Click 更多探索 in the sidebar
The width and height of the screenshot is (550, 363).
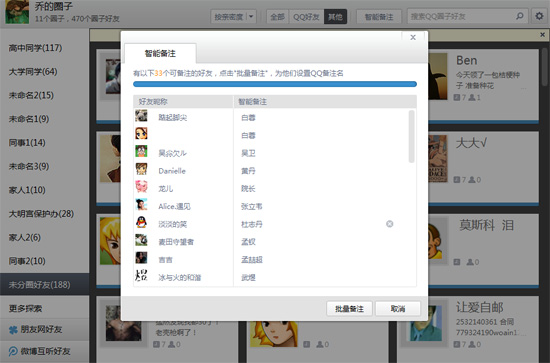click(x=45, y=308)
